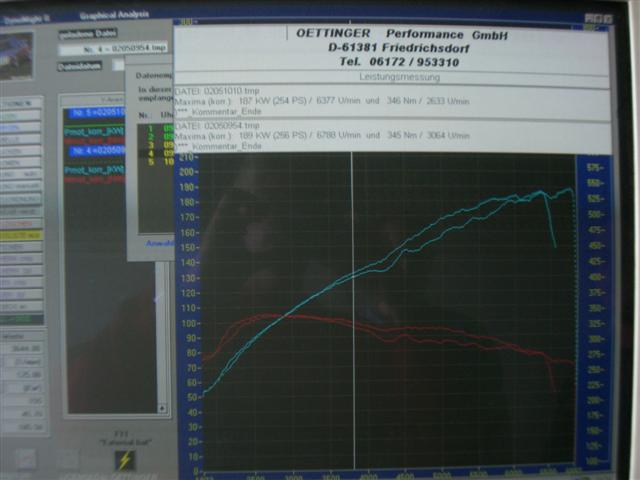Image resolution: width=640 pixels, height=480 pixels.
Task: Click the blue 'Anwahl' link in the dialog
Action: coord(160,244)
